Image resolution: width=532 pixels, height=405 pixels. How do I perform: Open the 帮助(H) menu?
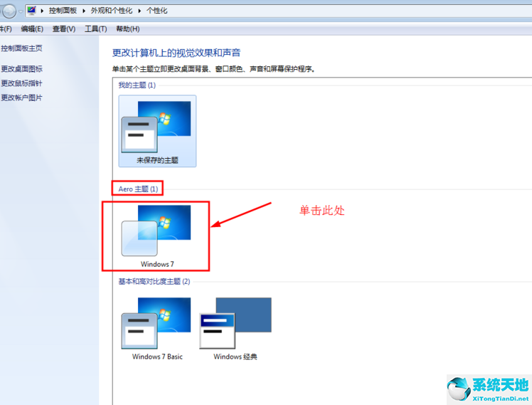(127, 29)
